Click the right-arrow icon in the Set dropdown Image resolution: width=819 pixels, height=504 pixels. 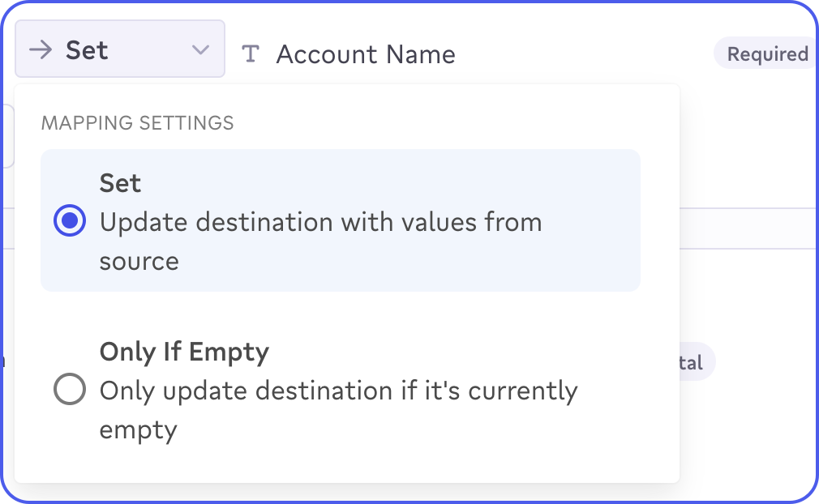click(x=41, y=50)
